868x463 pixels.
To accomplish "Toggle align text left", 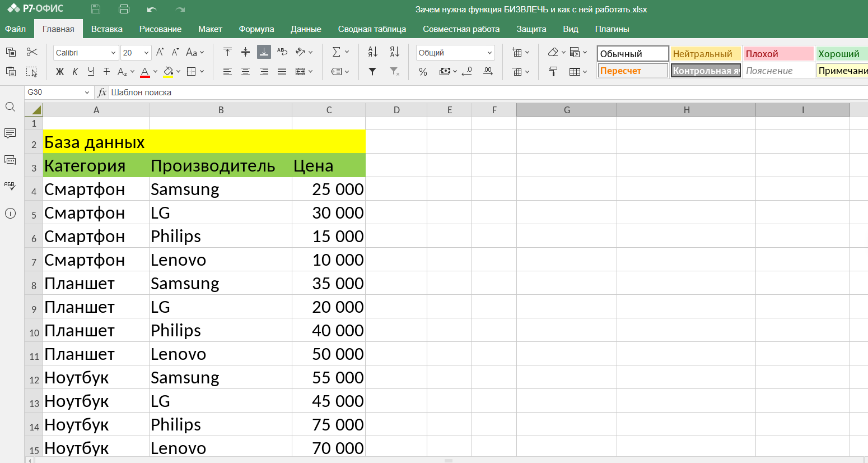I will point(227,71).
